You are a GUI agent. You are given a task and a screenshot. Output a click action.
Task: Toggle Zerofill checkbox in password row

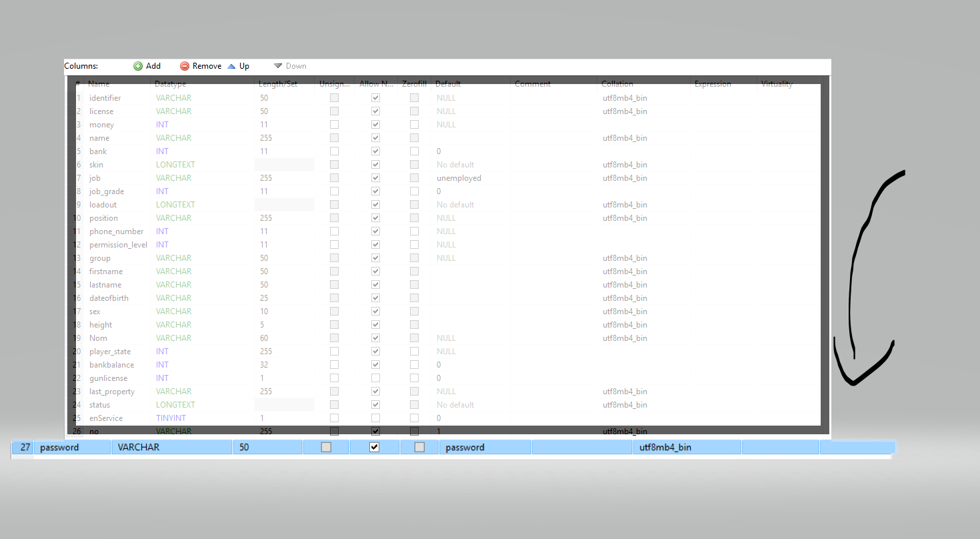coord(419,448)
